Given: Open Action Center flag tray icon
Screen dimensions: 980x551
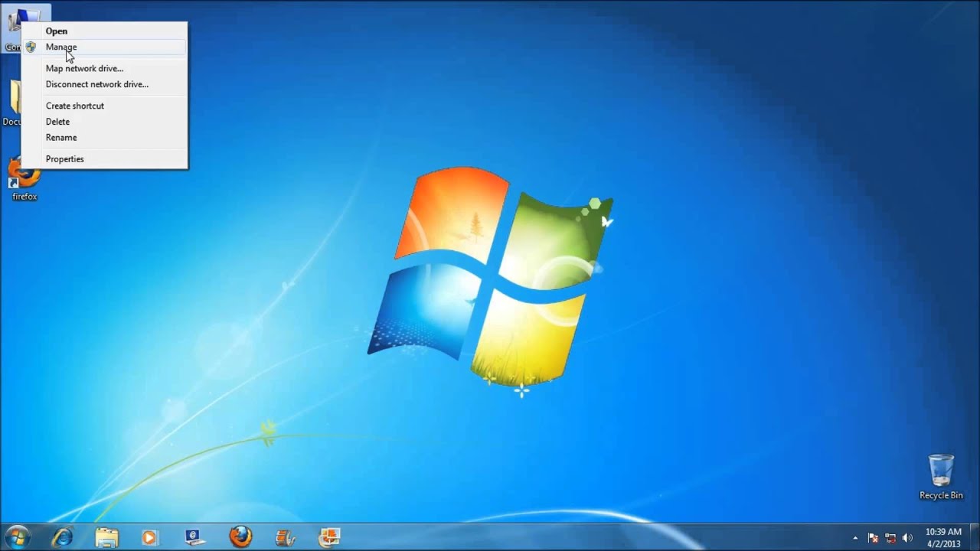Looking at the screenshot, I should 873,538.
